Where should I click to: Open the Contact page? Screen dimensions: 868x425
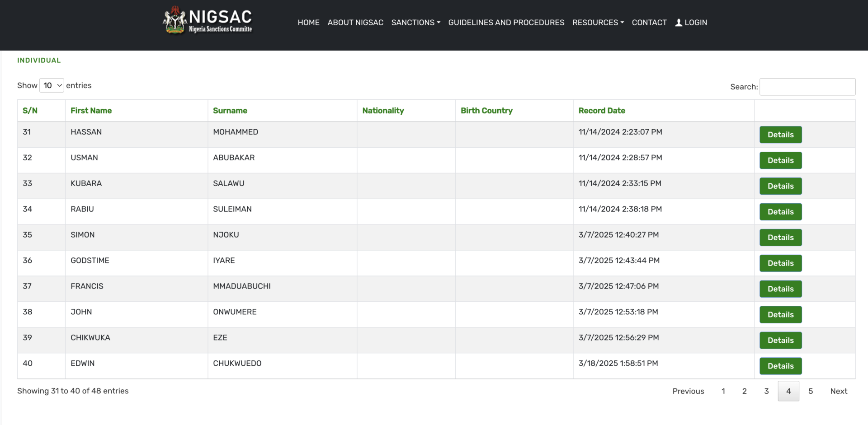click(649, 23)
